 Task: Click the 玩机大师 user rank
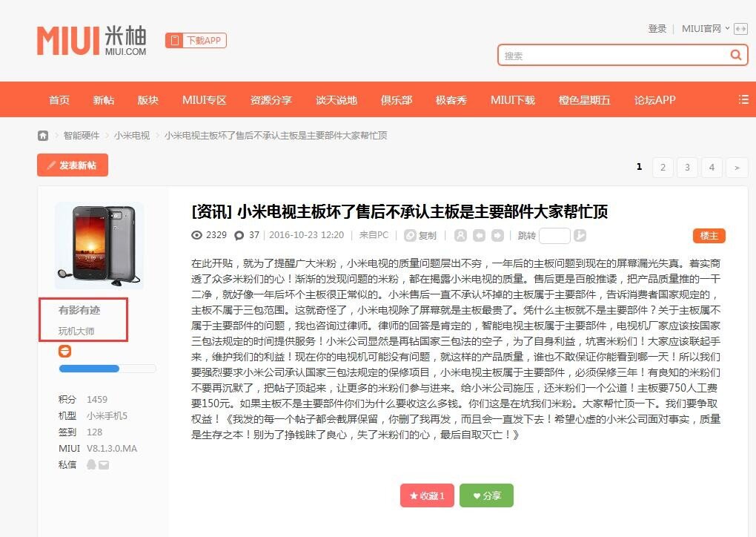tap(76, 331)
